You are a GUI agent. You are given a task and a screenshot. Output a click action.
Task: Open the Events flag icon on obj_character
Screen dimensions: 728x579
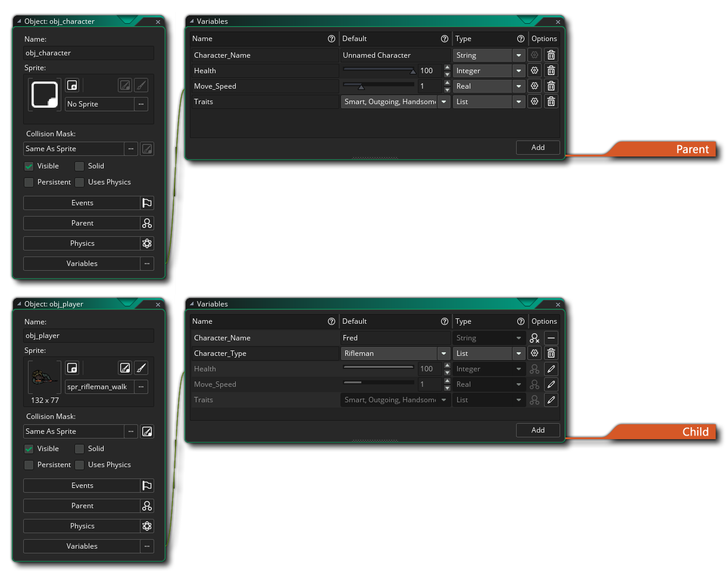coord(146,203)
